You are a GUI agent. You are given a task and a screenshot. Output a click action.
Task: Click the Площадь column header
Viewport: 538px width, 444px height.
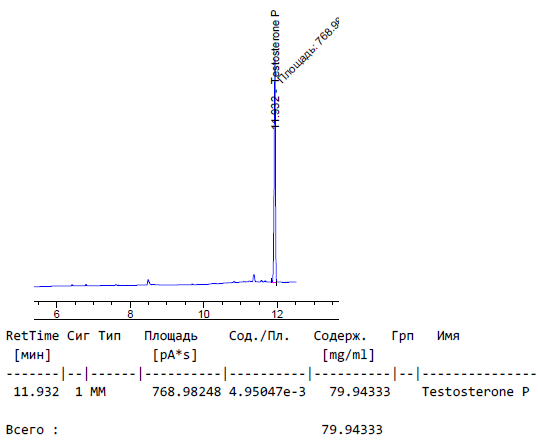pyautogui.click(x=171, y=336)
